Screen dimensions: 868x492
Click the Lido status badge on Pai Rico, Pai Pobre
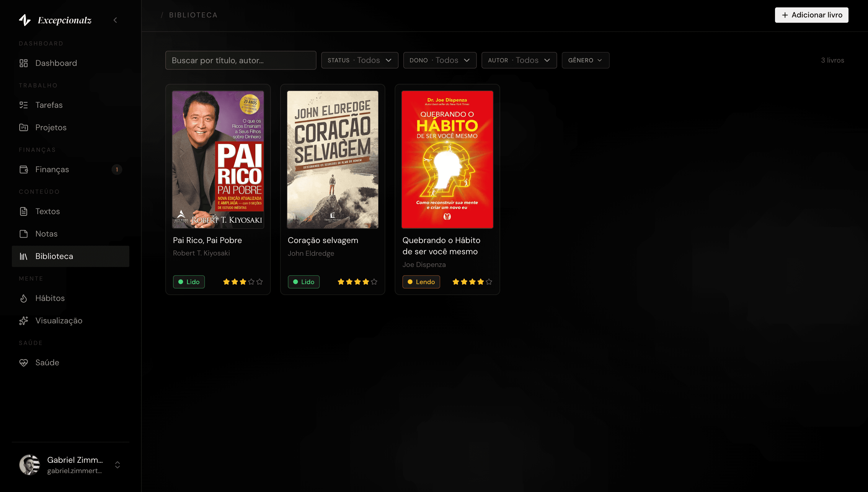[x=189, y=282]
